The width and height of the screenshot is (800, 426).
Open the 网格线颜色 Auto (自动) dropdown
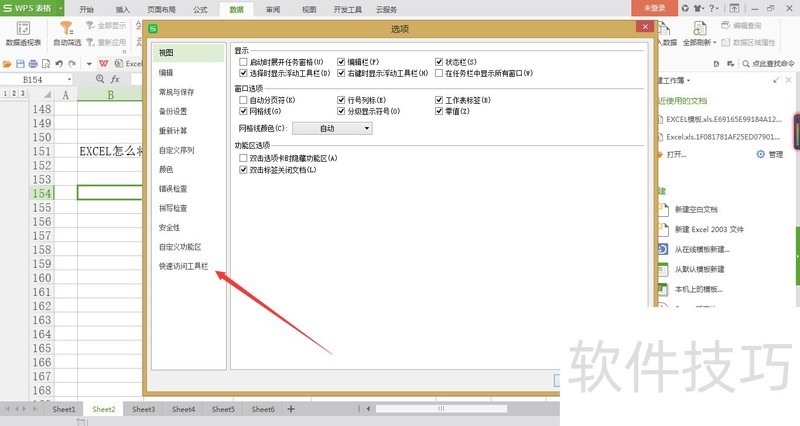332,129
